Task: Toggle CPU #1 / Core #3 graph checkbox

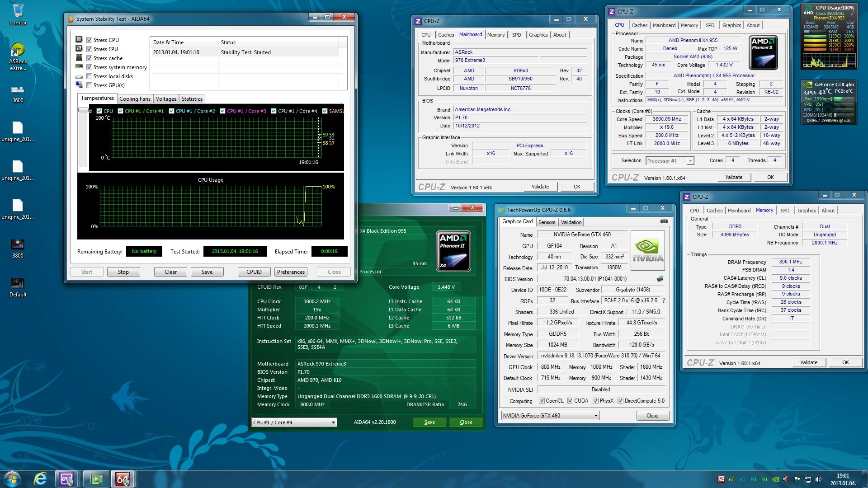Action: click(x=223, y=111)
